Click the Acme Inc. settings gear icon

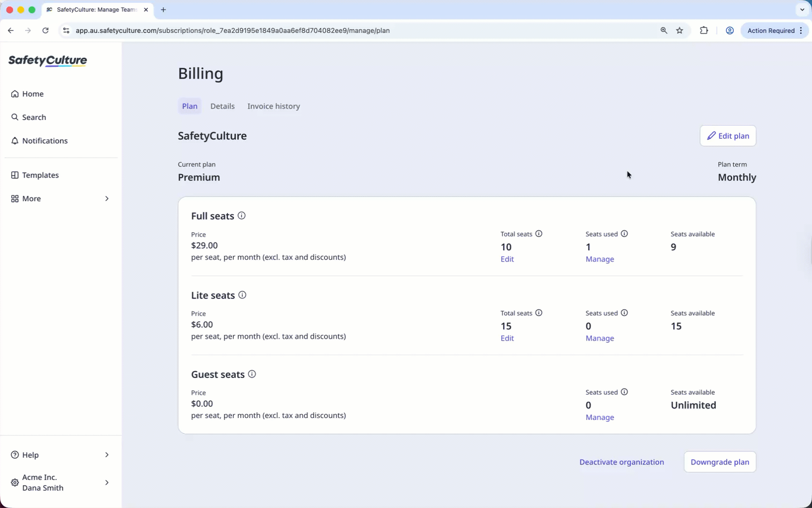(15, 482)
